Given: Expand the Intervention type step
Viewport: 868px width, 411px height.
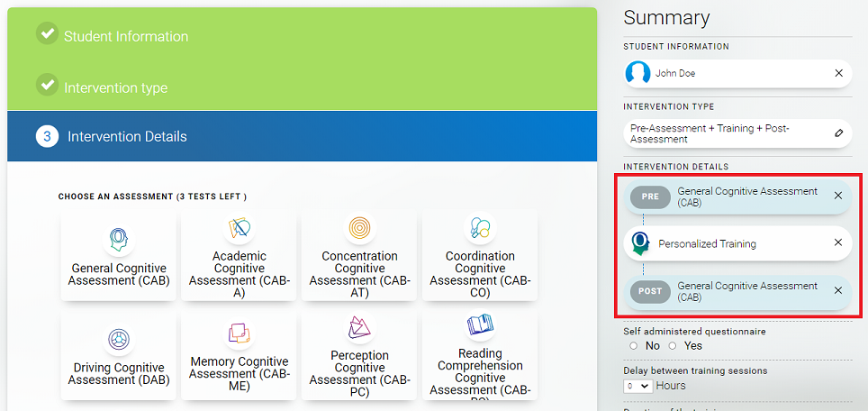Looking at the screenshot, I should click(115, 87).
